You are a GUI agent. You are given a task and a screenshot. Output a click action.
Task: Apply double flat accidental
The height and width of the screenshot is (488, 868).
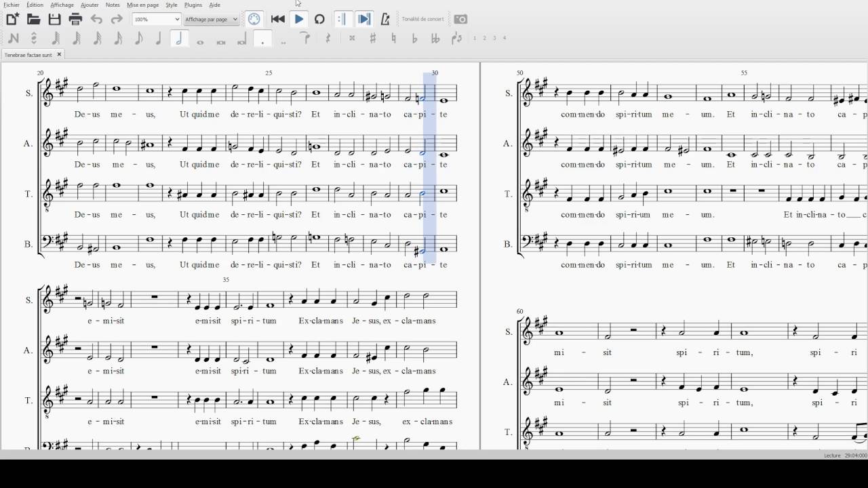[435, 39]
